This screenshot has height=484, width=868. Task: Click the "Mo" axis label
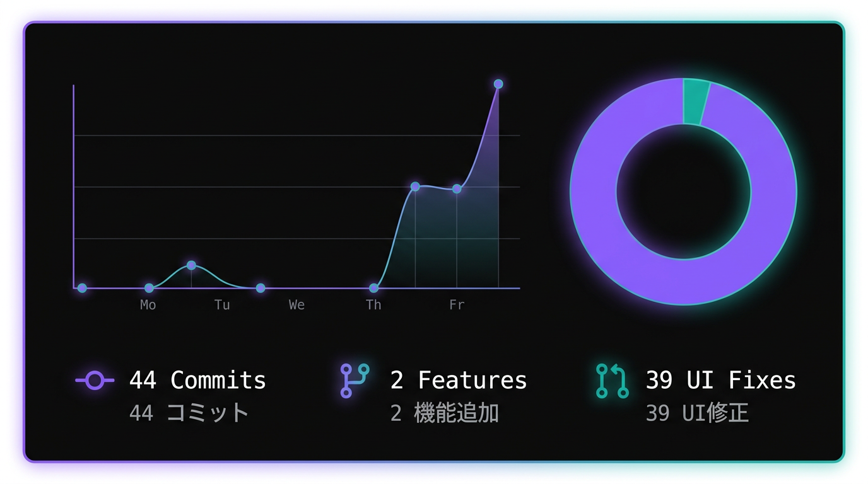[148, 305]
